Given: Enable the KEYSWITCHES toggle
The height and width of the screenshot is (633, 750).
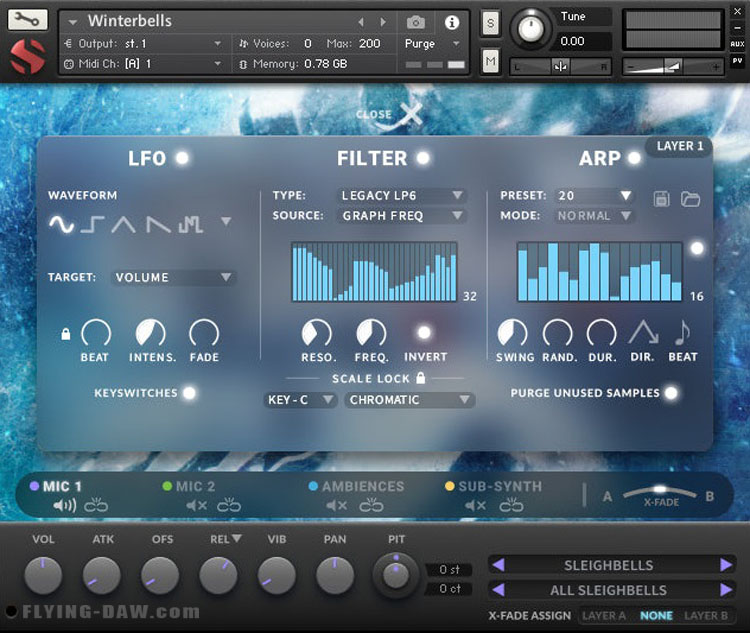Looking at the screenshot, I should pos(189,393).
